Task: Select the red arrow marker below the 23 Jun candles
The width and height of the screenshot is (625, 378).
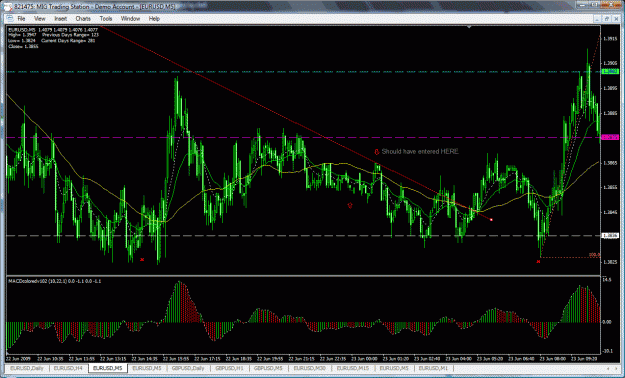Action: pos(350,206)
